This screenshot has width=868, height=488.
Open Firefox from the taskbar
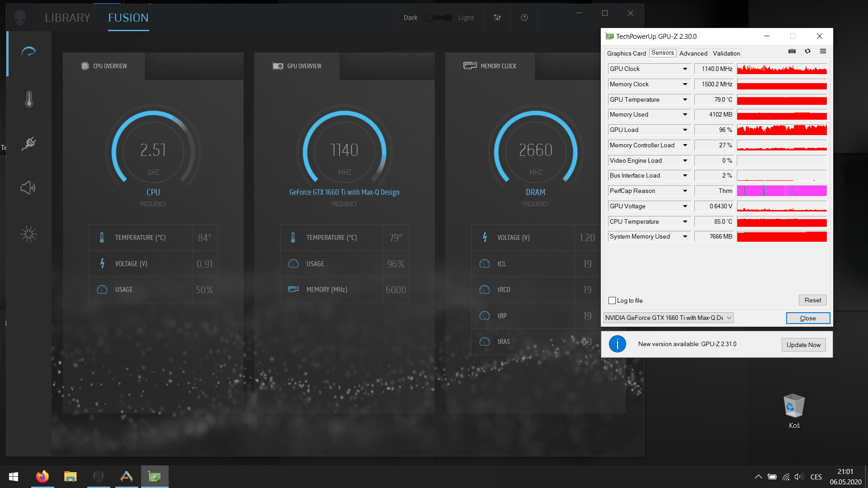pyautogui.click(x=42, y=476)
